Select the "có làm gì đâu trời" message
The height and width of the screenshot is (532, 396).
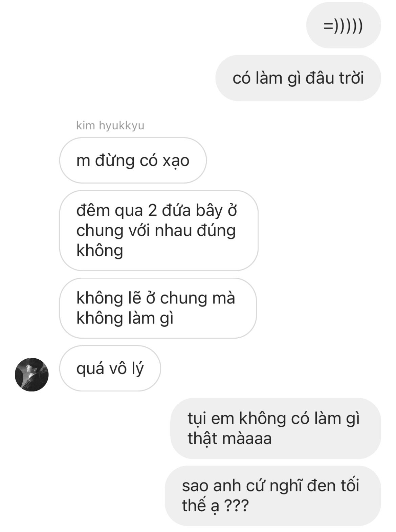(298, 78)
